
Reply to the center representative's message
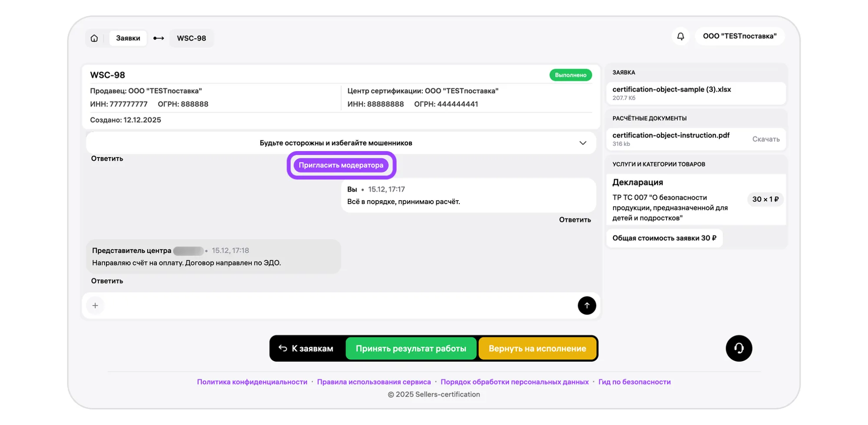[x=107, y=281]
